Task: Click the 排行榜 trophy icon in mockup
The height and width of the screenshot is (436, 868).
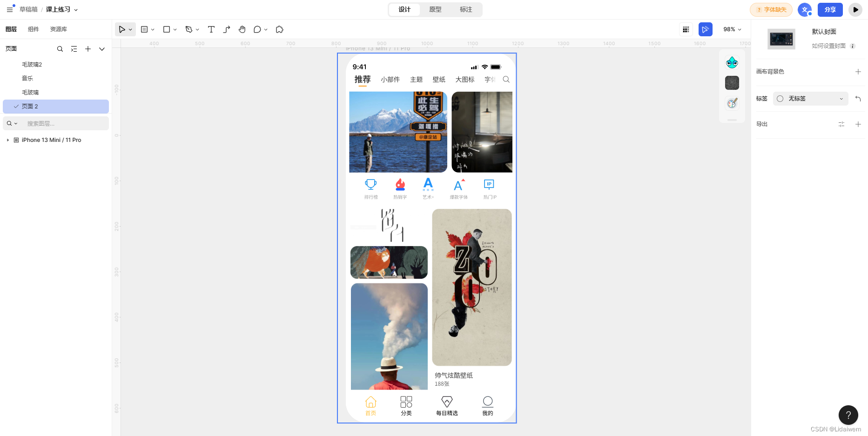Action: [371, 185]
